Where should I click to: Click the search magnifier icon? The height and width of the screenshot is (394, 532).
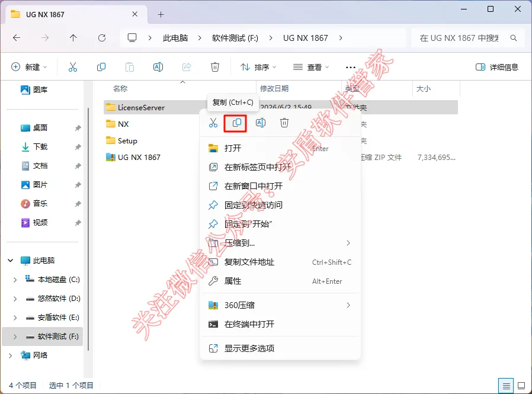click(514, 38)
